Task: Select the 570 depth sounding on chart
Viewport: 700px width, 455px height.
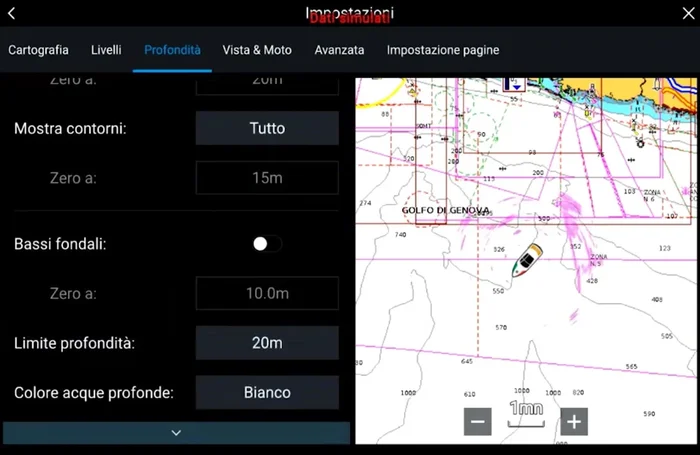Action: (501, 327)
